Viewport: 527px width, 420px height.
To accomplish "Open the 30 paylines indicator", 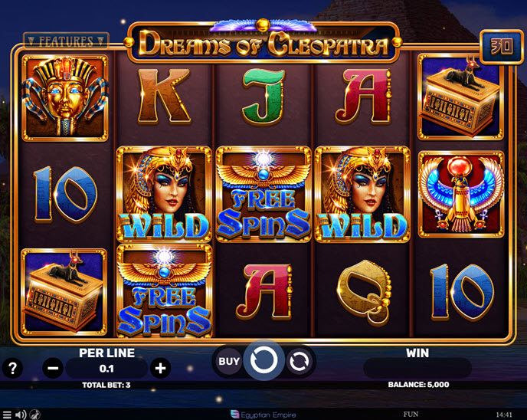I will (x=502, y=47).
